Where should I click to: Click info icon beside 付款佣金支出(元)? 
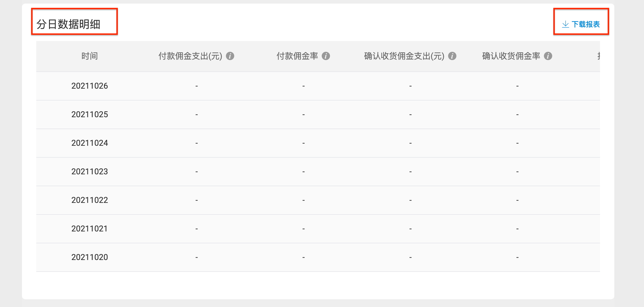click(230, 56)
